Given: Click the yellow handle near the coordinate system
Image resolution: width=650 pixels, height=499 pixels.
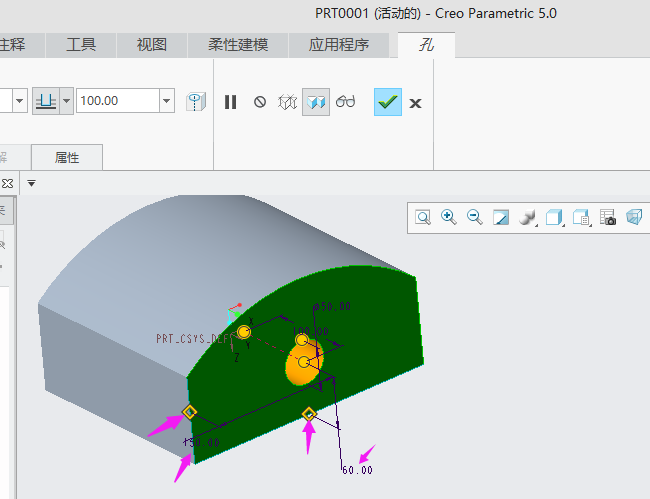Looking at the screenshot, I should tap(244, 332).
